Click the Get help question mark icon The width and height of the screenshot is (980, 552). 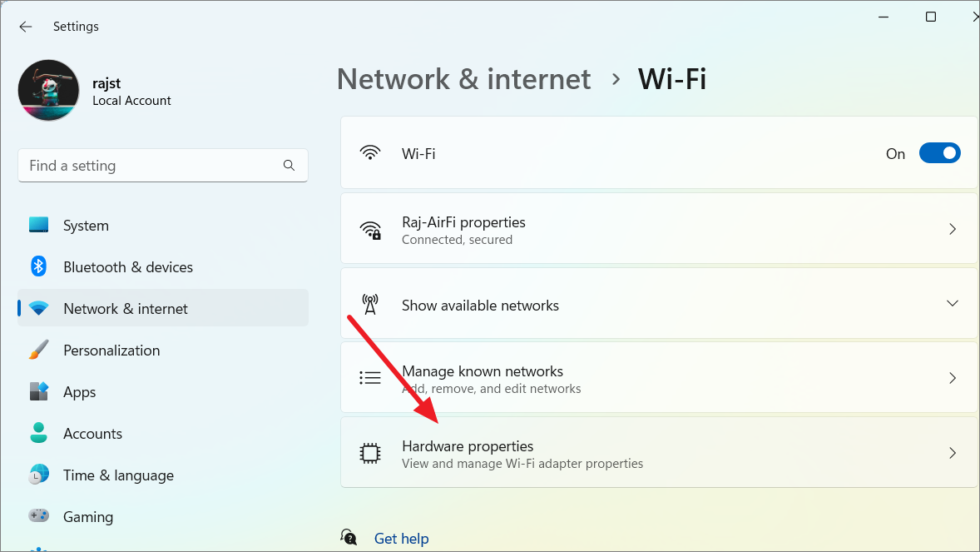pos(349,537)
